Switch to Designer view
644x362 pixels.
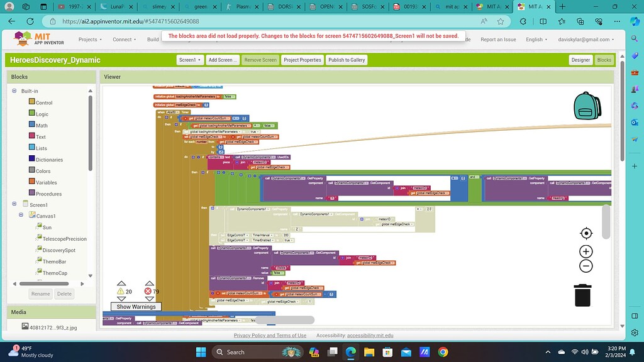click(580, 60)
